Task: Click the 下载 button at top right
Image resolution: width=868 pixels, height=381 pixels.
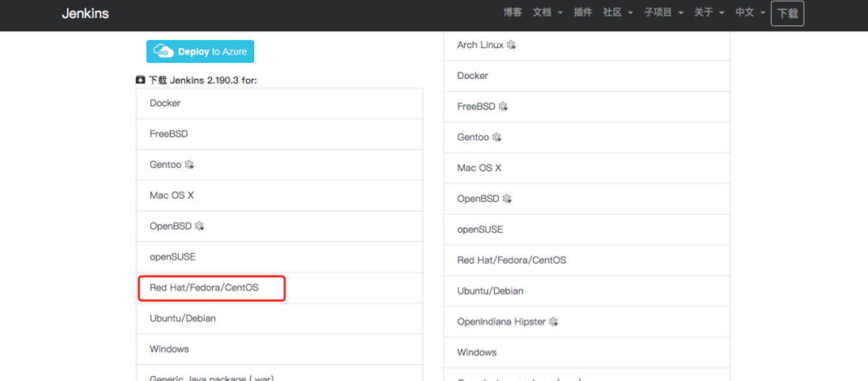Action: pyautogui.click(x=787, y=12)
